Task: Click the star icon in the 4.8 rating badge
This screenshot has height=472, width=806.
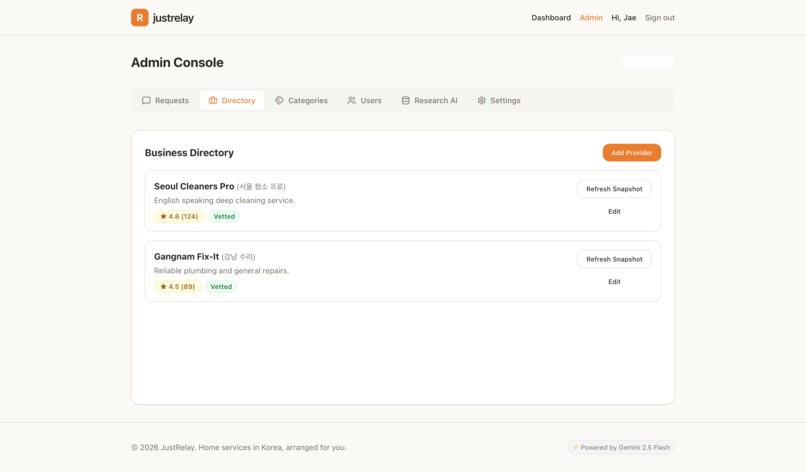Action: 163,216
